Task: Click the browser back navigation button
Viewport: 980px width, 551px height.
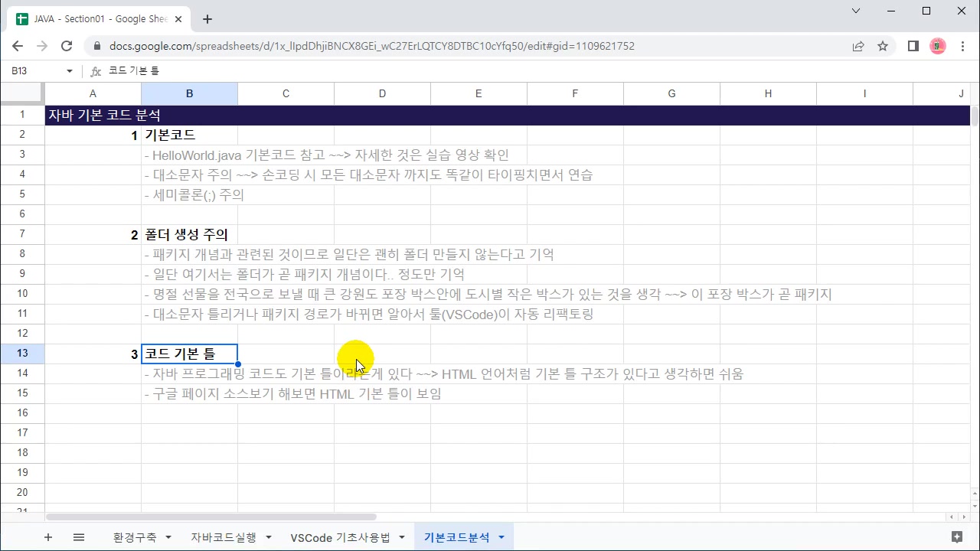Action: [x=17, y=46]
